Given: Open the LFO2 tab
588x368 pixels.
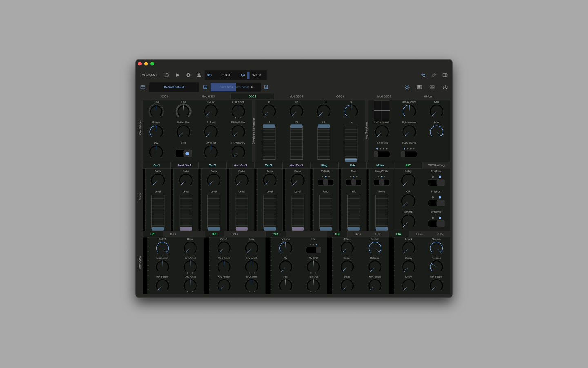Looking at the screenshot, I should [x=440, y=234].
